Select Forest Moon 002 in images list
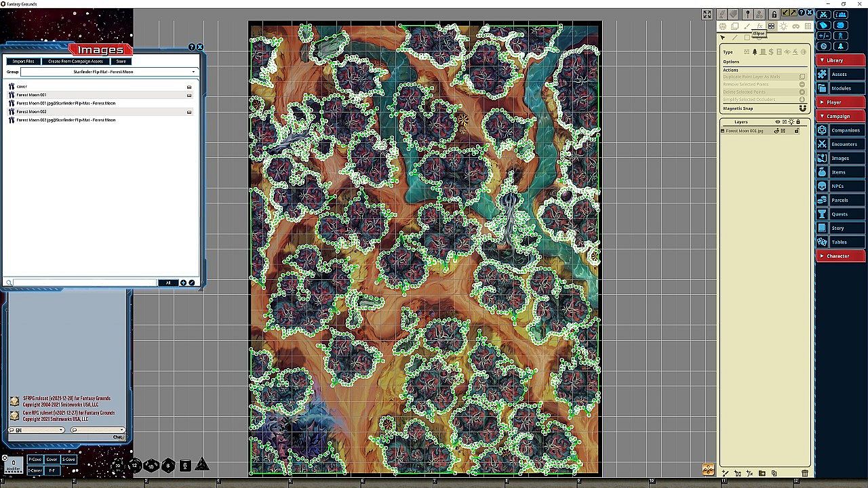The image size is (868, 488). (x=100, y=112)
